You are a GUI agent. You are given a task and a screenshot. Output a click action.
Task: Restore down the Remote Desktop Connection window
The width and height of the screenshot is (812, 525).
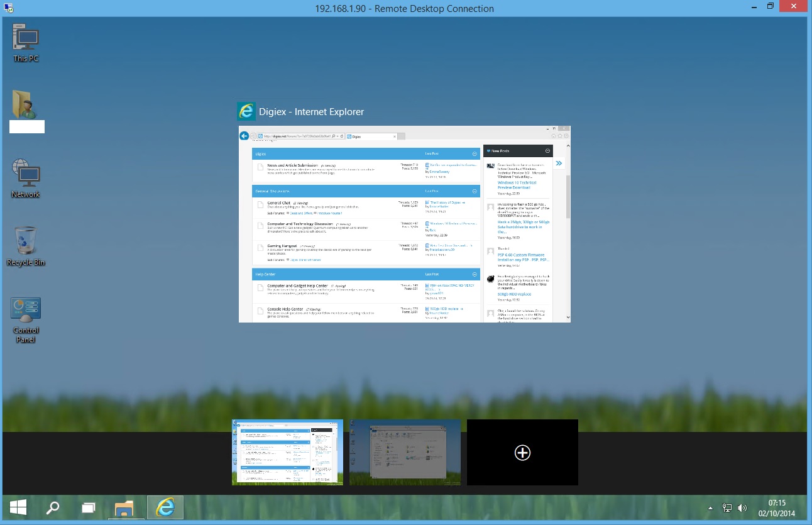point(771,6)
